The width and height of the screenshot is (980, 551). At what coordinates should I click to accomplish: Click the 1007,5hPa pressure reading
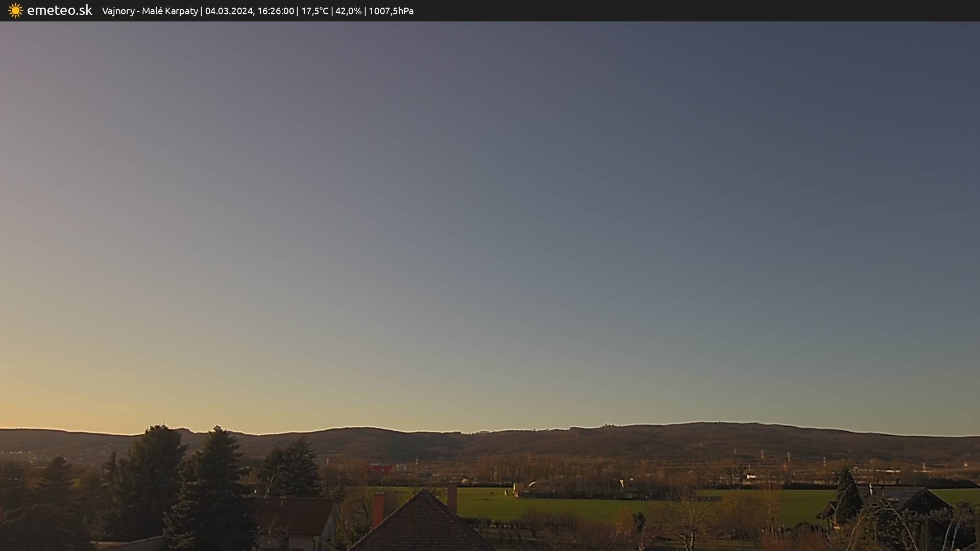click(x=391, y=11)
